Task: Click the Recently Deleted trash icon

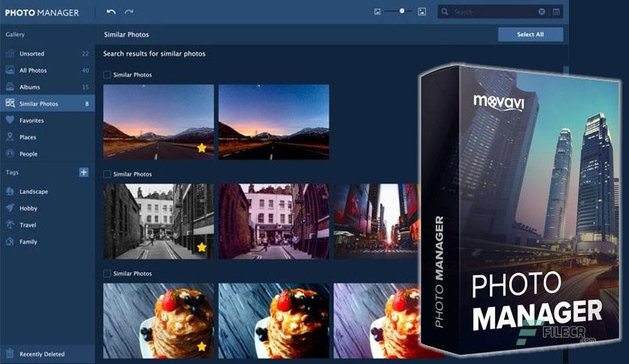Action: pos(10,353)
